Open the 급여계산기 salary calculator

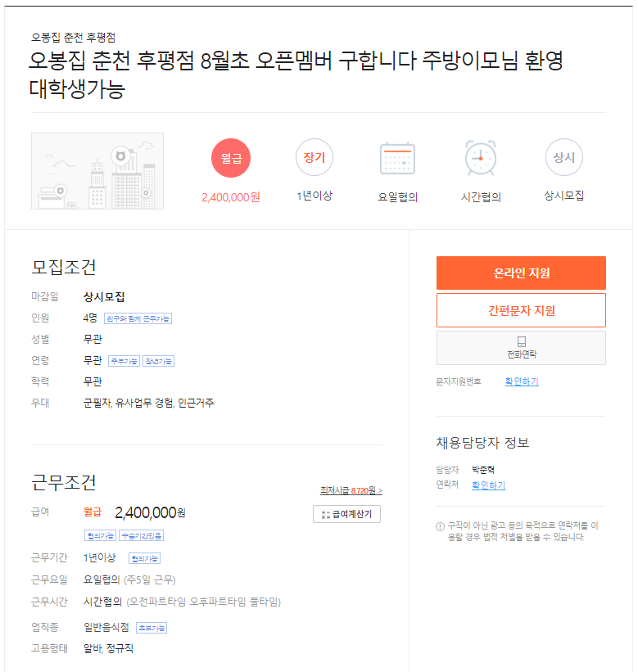[347, 514]
